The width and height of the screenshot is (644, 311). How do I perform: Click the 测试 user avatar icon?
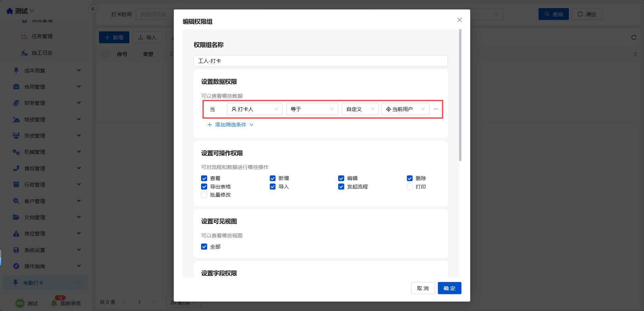[20, 303]
